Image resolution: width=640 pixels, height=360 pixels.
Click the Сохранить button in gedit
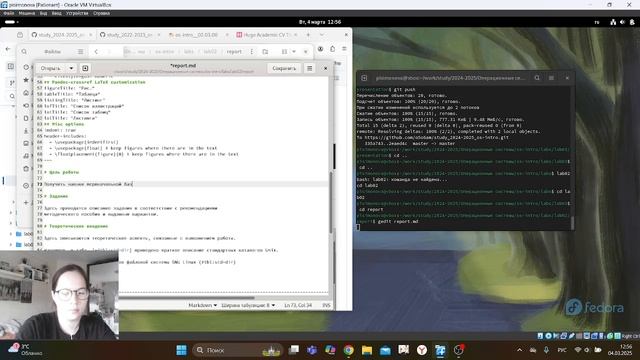284,68
